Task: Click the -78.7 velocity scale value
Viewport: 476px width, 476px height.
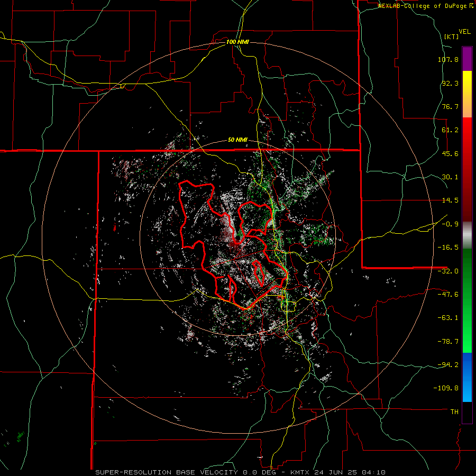Action: [x=448, y=342]
